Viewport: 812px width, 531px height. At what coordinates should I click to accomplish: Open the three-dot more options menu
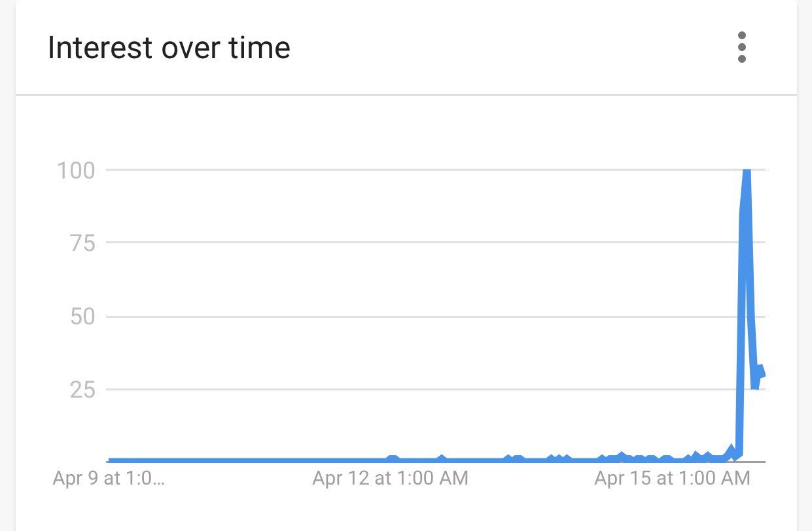741,48
